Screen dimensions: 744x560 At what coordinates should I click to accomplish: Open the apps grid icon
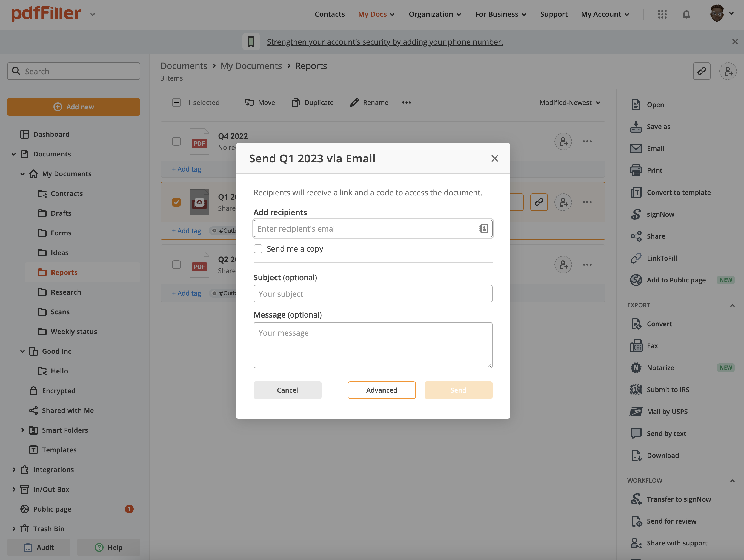pos(662,14)
